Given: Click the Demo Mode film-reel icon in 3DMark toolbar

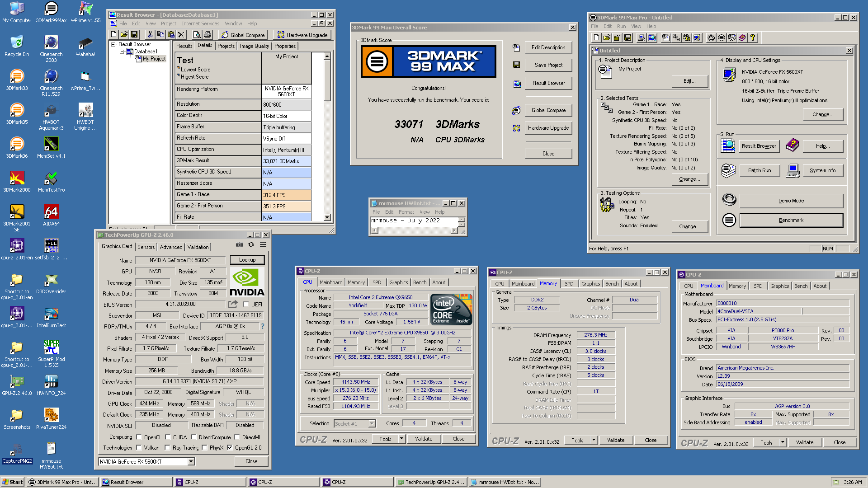Looking at the screenshot, I should tap(711, 38).
